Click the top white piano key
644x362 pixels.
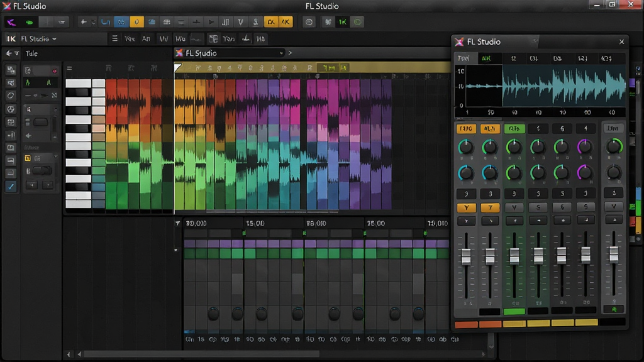coord(78,84)
